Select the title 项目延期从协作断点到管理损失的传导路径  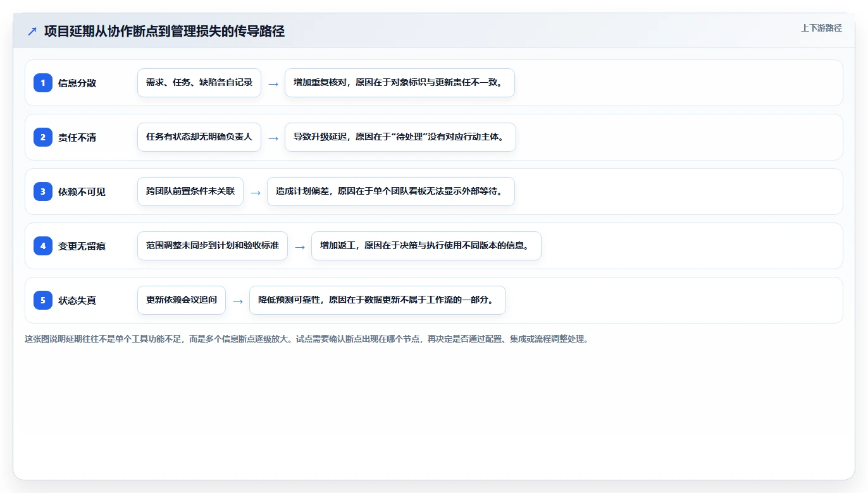click(164, 32)
